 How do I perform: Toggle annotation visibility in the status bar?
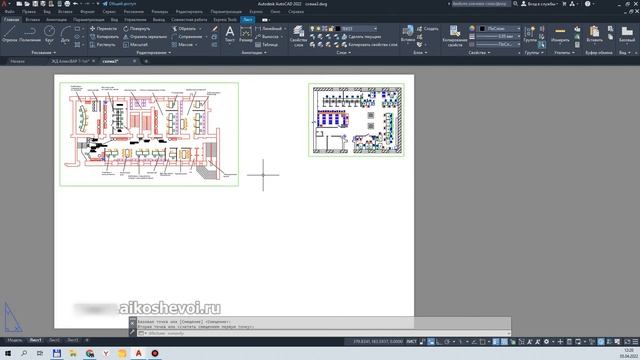pyautogui.click(x=529, y=342)
